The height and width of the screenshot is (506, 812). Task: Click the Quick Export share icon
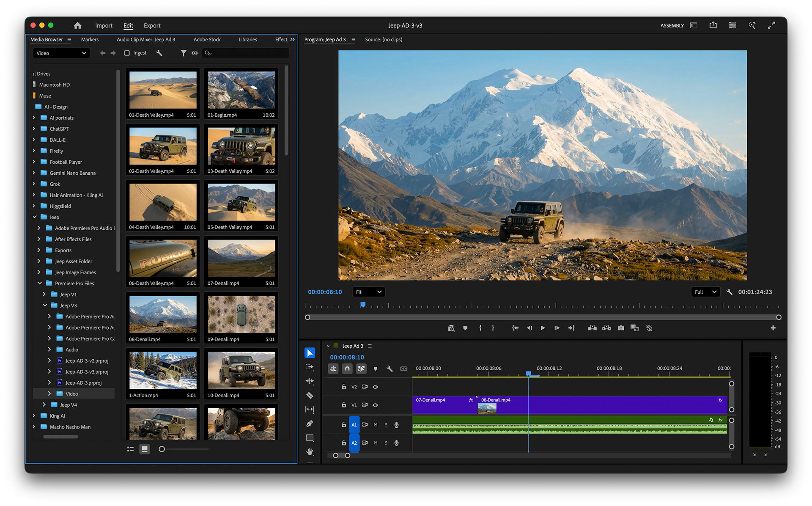[x=713, y=25]
